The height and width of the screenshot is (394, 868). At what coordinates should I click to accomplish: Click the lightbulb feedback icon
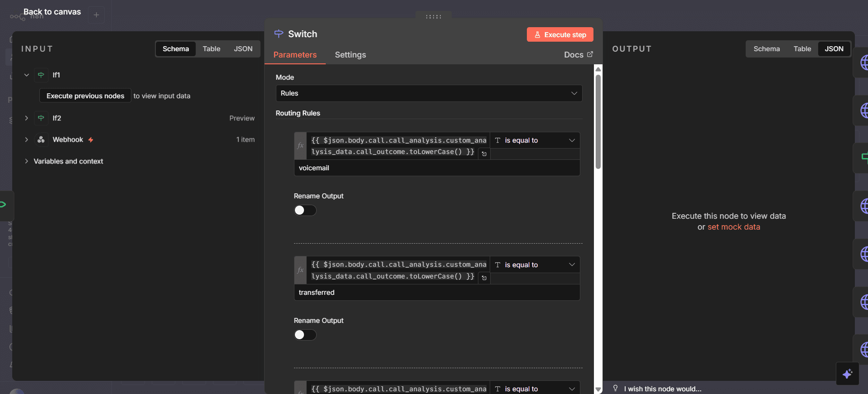pos(615,388)
